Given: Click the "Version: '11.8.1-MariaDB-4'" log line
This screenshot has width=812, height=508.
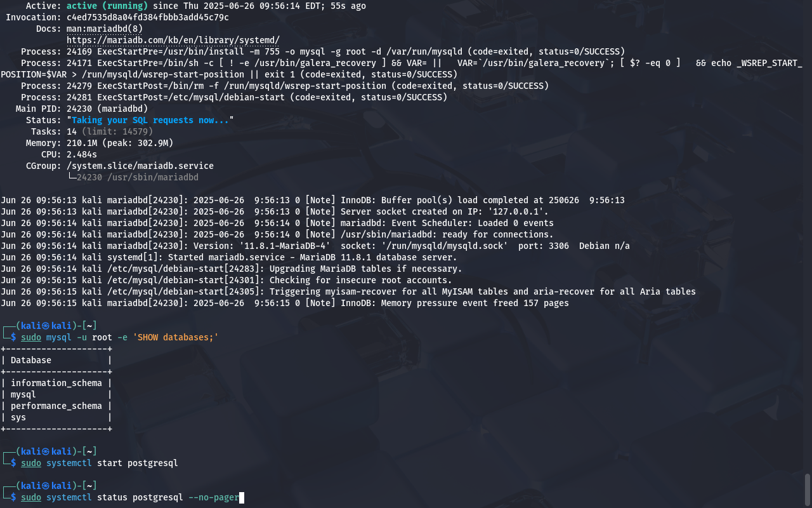Looking at the screenshot, I should point(315,246).
